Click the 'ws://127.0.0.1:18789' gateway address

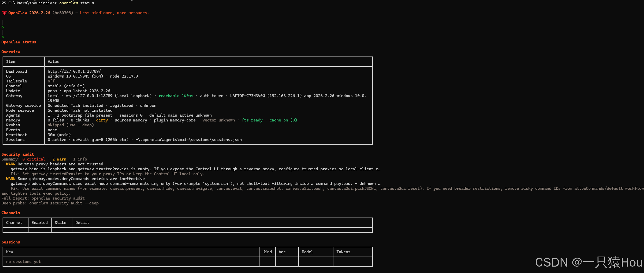pos(89,96)
